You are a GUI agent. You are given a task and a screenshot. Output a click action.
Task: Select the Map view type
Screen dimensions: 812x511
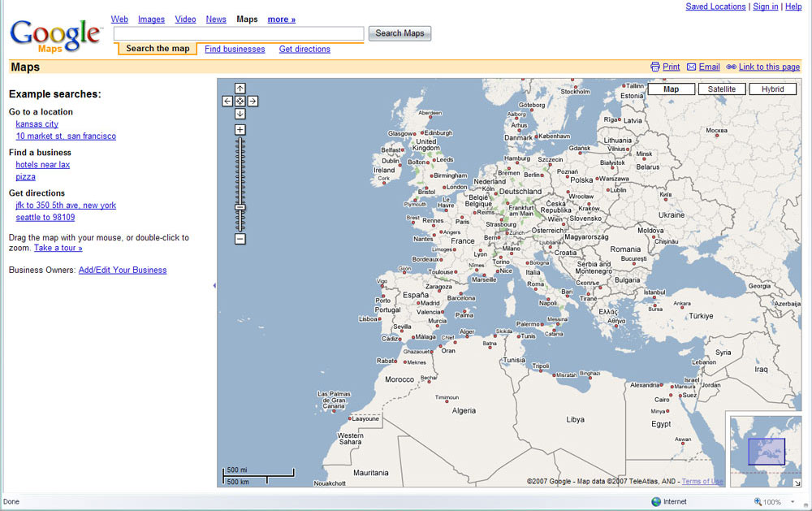point(671,89)
